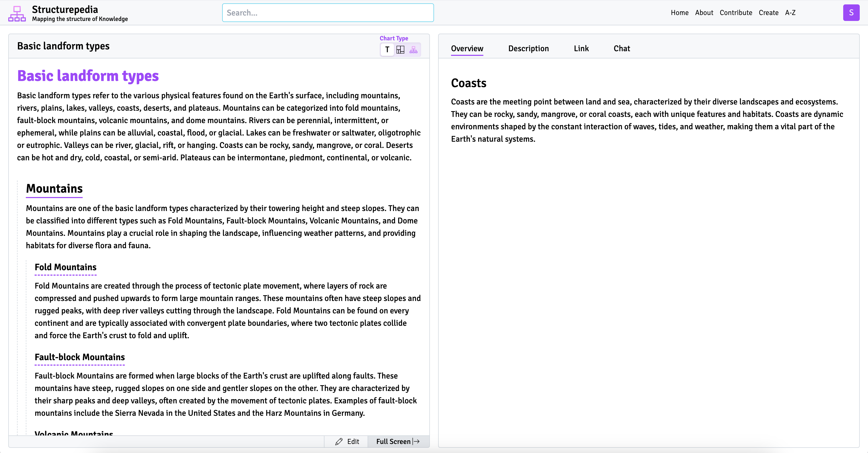This screenshot has height=453, width=868.
Task: Select the hierarchy tree chart icon
Action: (413, 50)
